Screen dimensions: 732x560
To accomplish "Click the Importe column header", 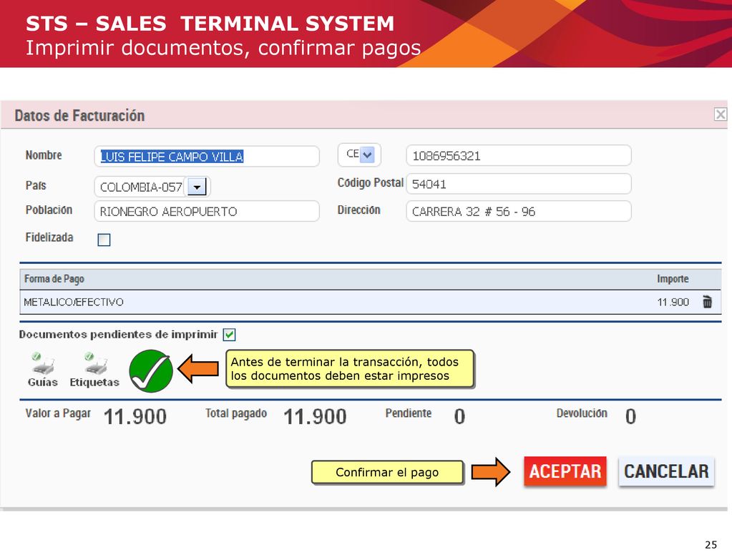I will pyautogui.click(x=673, y=279).
